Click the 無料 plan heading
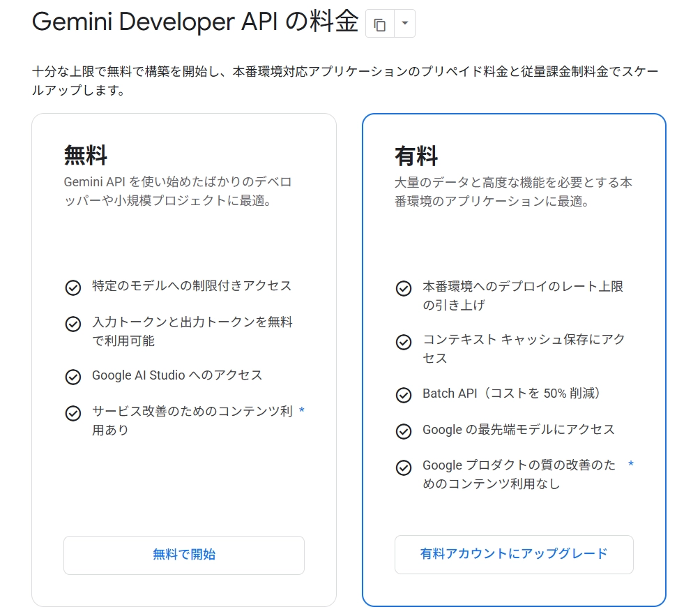Screen dimensions: 700x614 (x=85, y=156)
